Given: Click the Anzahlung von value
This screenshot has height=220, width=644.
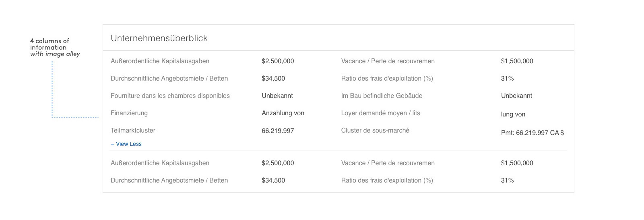Looking at the screenshot, I should pos(283,113).
